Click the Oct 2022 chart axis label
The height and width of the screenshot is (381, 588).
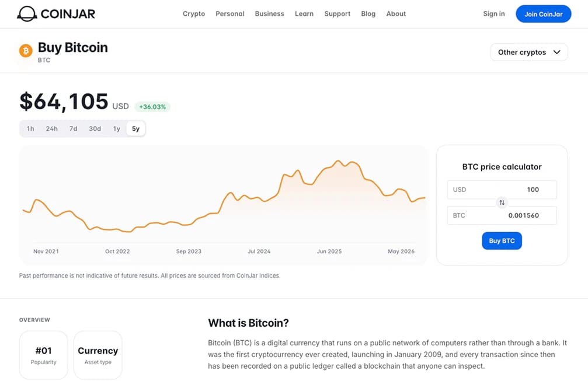coord(117,251)
